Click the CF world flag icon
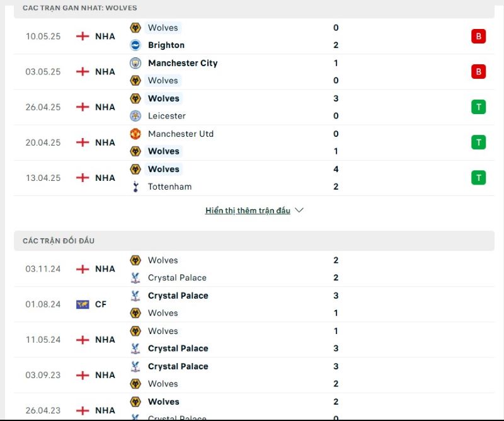This screenshot has height=421, width=504. coord(83,304)
